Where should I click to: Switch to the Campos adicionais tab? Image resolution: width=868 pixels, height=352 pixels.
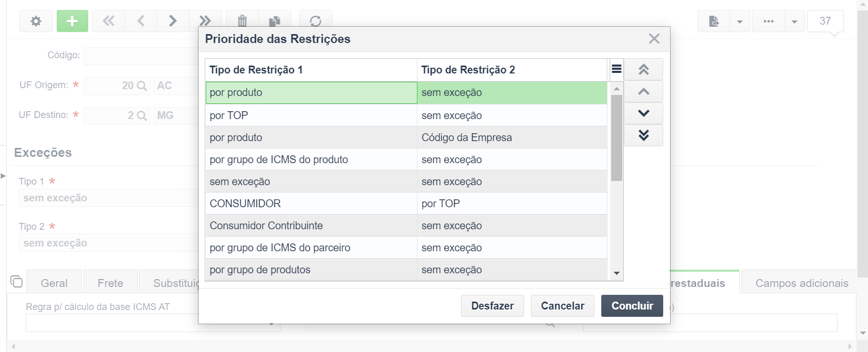click(x=802, y=283)
